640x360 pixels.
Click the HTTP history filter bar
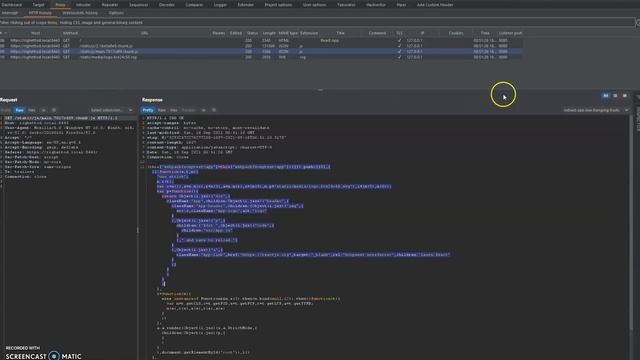[x=318, y=23]
